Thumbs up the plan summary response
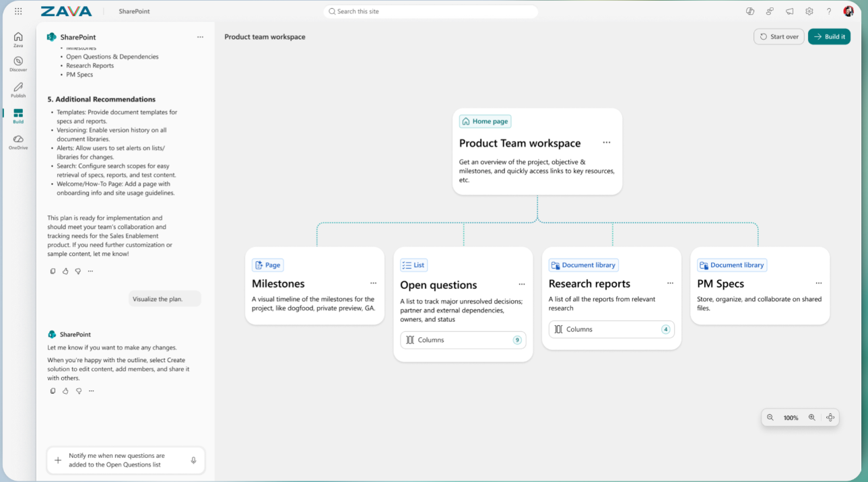This screenshot has width=868, height=482. point(65,271)
